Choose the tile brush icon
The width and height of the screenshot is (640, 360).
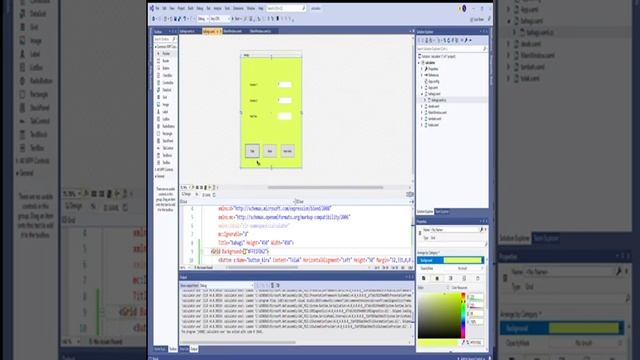point(464,278)
